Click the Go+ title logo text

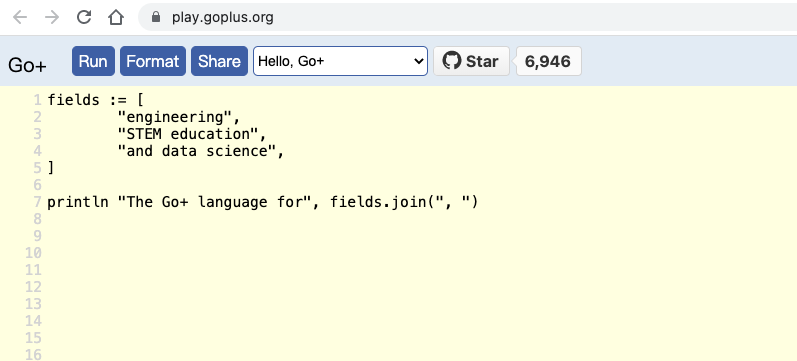[x=27, y=66]
